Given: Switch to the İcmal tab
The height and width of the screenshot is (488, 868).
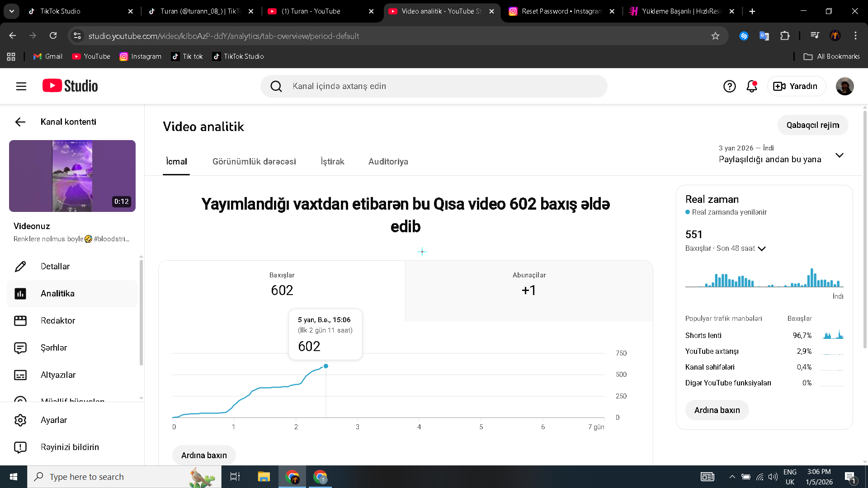Looking at the screenshot, I should tap(176, 162).
